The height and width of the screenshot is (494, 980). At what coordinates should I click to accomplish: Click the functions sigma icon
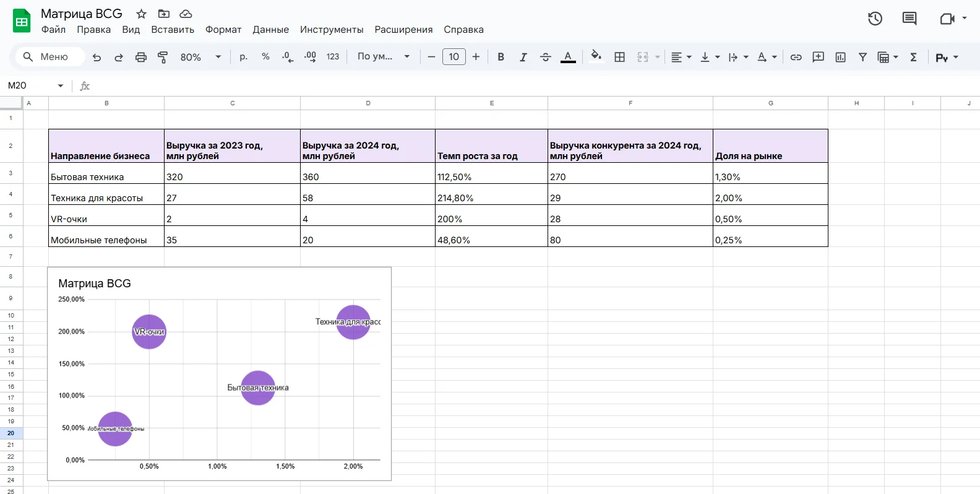(913, 57)
